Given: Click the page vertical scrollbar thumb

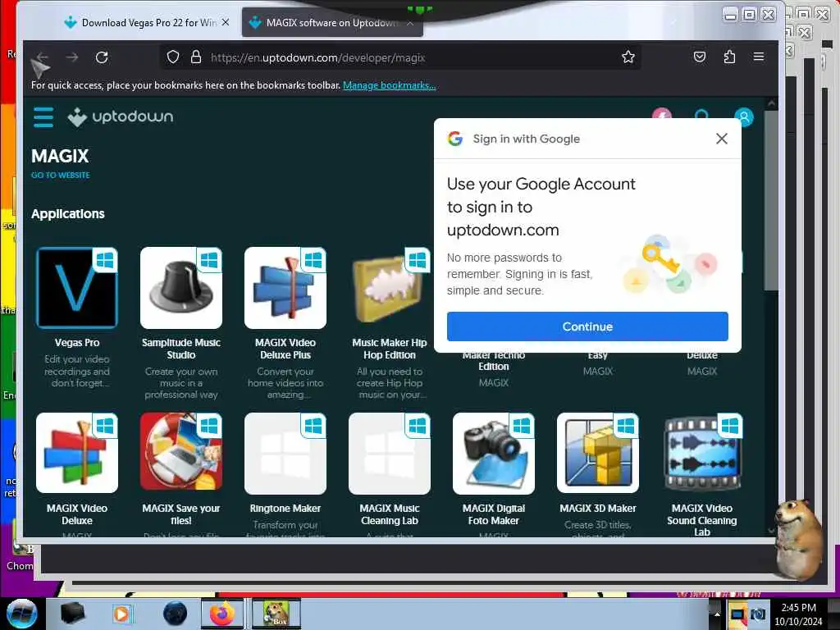Looking at the screenshot, I should (x=771, y=201).
